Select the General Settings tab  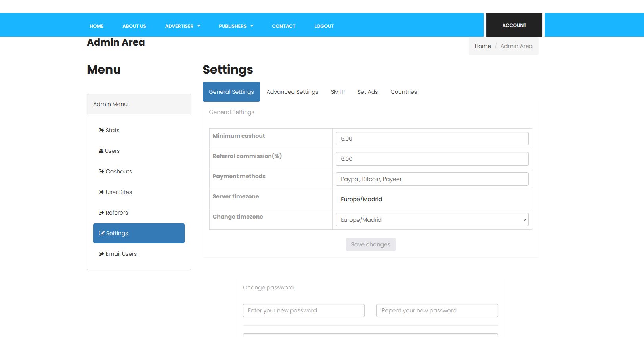pyautogui.click(x=231, y=92)
